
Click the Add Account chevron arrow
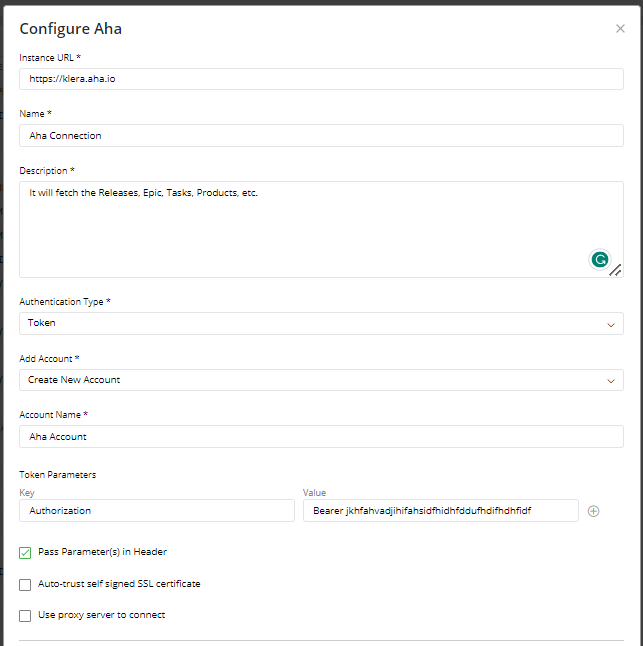pyautogui.click(x=611, y=381)
